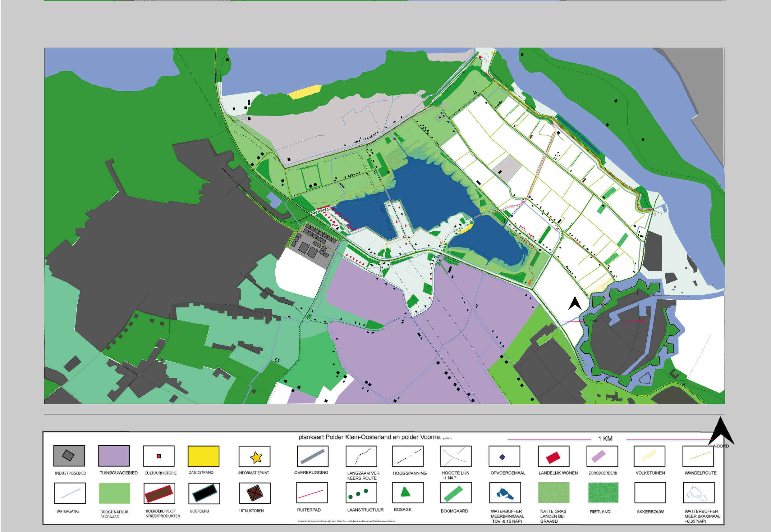771x532 pixels.
Task: Click the Rietland textured green swatch
Action: click(603, 493)
